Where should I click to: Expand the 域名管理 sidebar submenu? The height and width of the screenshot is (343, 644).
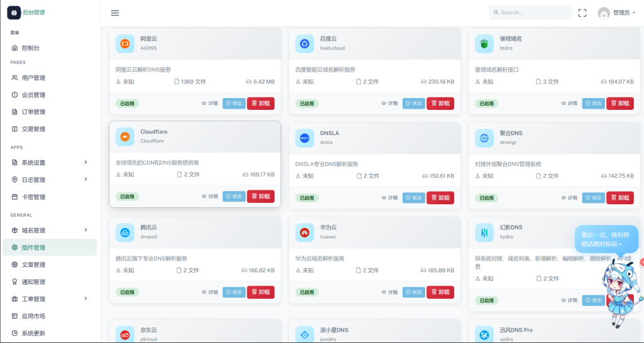coord(50,231)
